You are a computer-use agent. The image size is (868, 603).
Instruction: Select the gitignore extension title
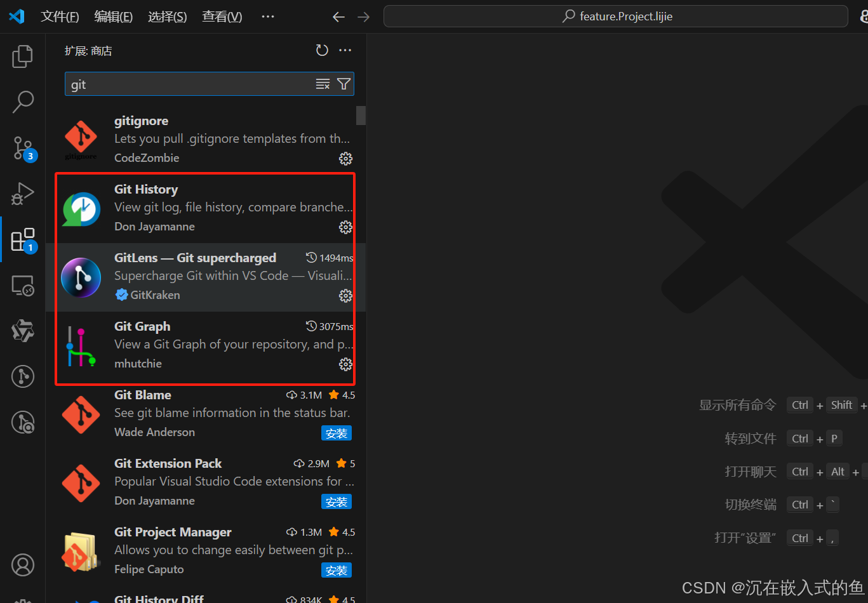point(141,121)
